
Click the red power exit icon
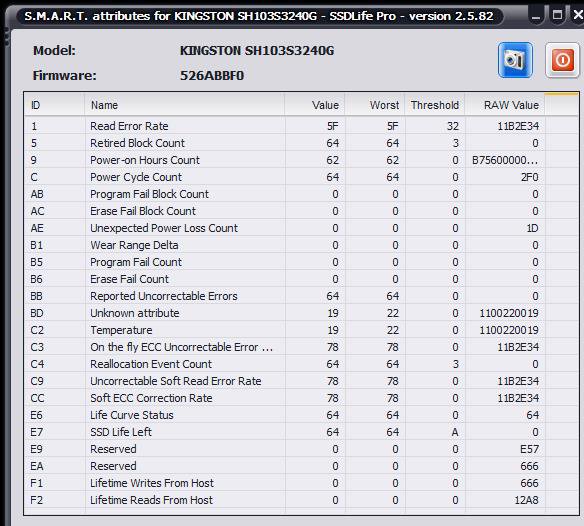pos(562,60)
